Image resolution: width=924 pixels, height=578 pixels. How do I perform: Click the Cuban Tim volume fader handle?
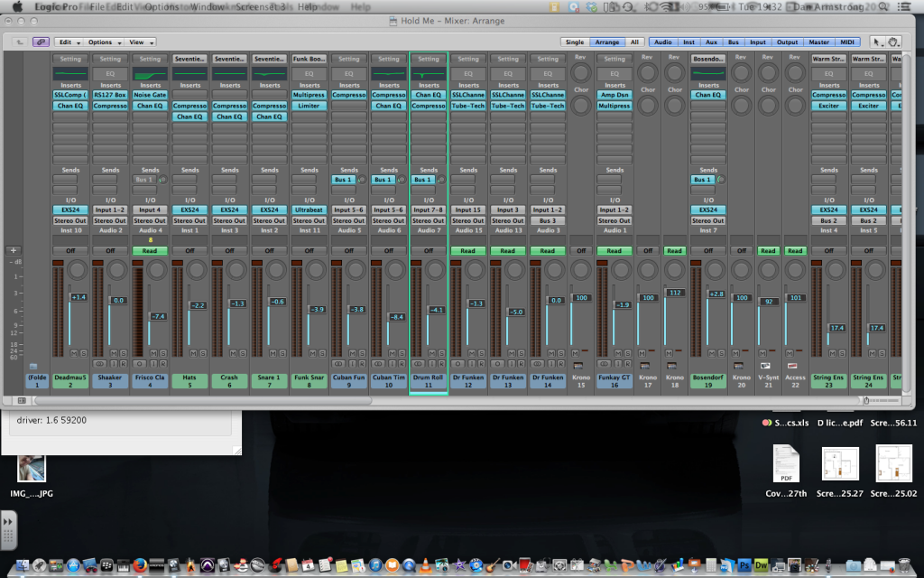click(396, 317)
